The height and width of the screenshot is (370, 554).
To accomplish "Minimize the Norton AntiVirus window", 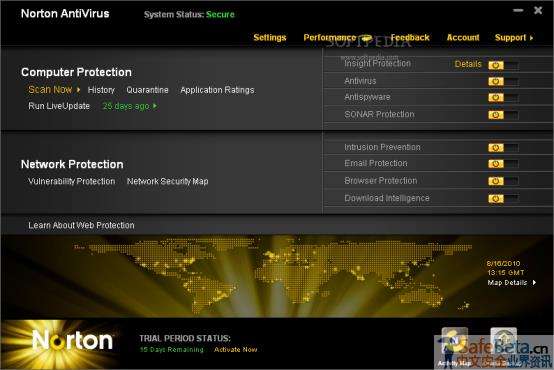I will coord(518,10).
